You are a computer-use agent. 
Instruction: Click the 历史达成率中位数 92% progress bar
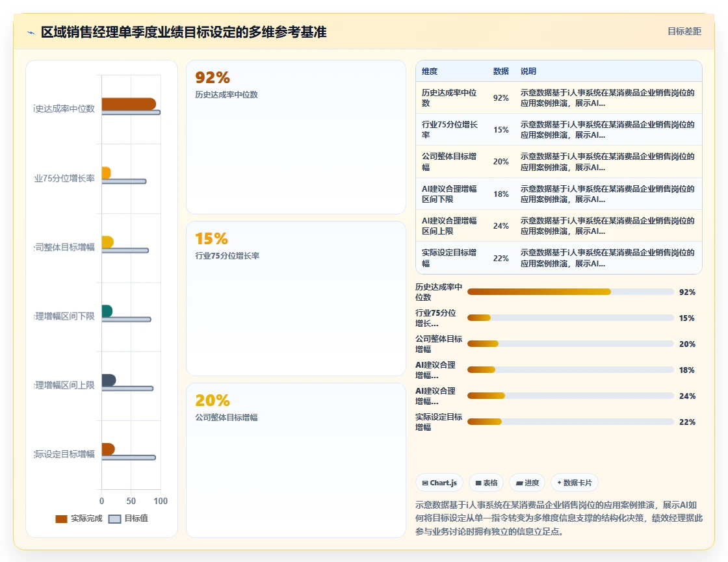pyautogui.click(x=571, y=292)
